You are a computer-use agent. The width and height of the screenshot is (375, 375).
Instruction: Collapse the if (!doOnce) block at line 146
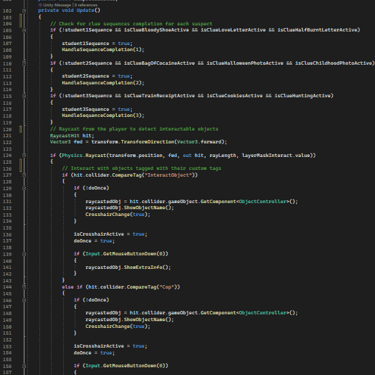tap(24, 300)
